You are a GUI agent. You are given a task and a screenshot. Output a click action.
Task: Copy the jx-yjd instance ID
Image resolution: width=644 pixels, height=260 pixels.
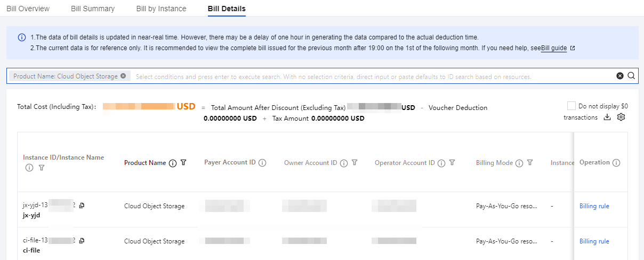click(82, 206)
